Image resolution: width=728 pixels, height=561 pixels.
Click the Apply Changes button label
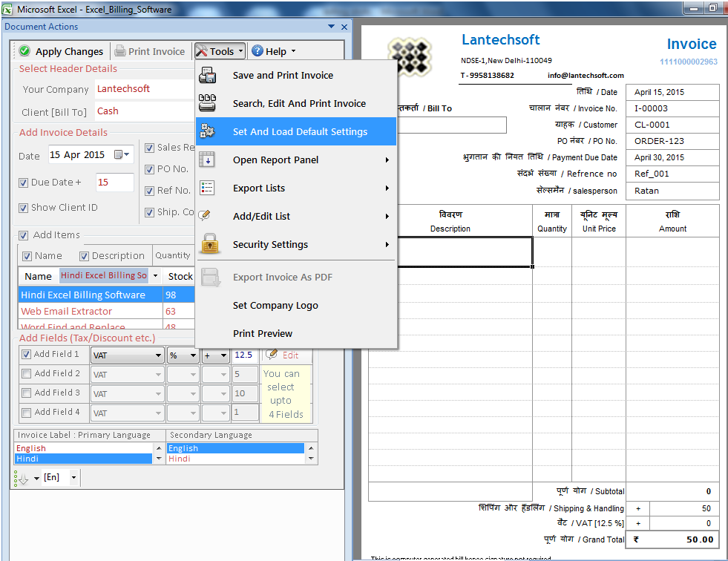(69, 51)
